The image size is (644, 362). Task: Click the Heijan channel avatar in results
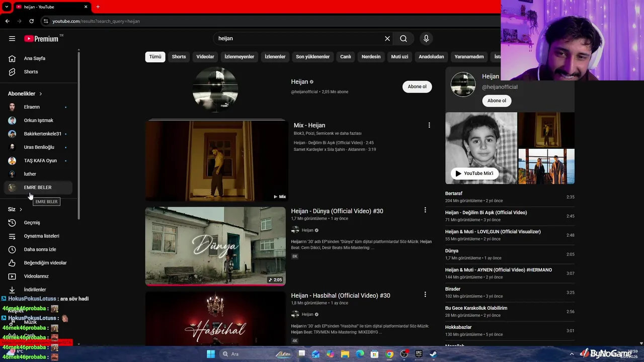click(x=215, y=89)
